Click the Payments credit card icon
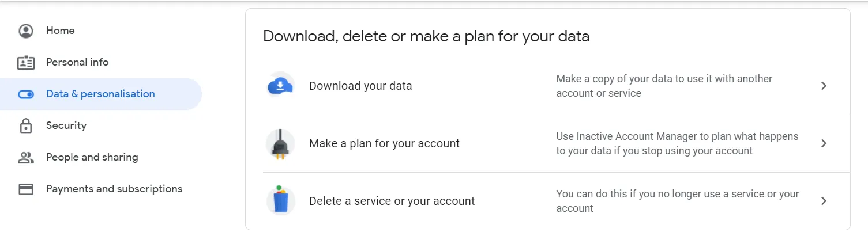868x236 pixels. [x=26, y=189]
